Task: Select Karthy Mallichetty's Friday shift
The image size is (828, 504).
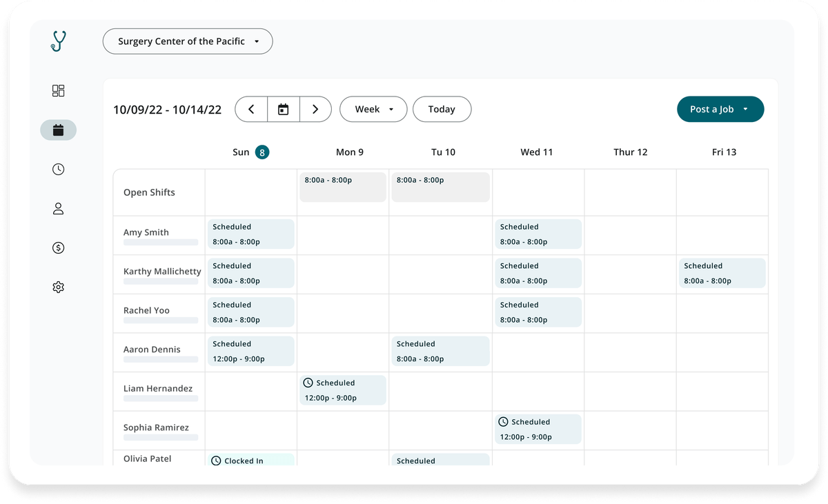Action: point(722,273)
